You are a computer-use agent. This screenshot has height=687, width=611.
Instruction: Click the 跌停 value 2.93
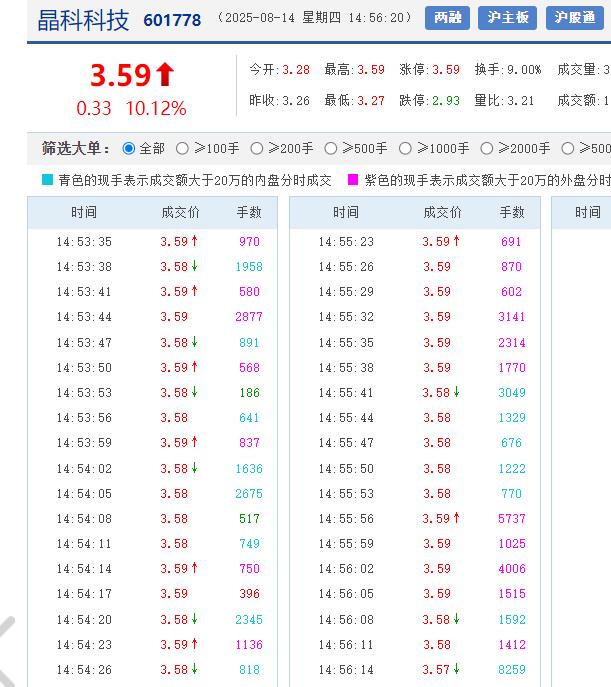pos(446,101)
